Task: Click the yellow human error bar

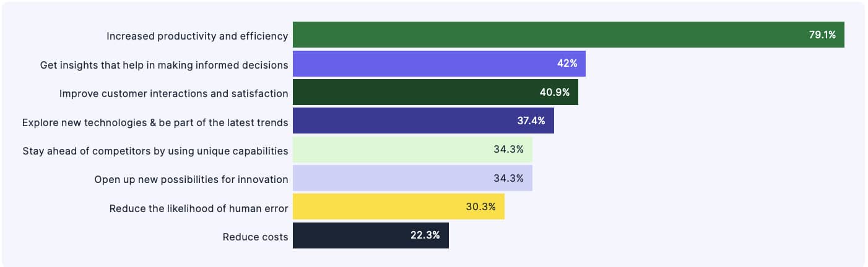Action: coord(378,206)
